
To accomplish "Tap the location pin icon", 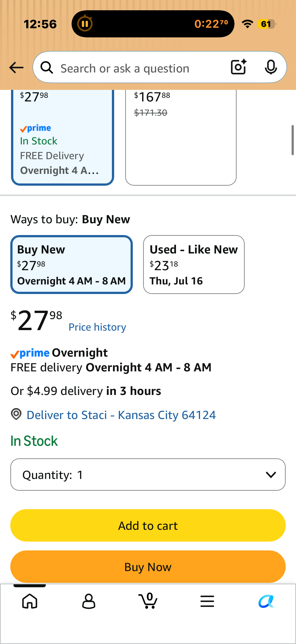I will coord(16,414).
